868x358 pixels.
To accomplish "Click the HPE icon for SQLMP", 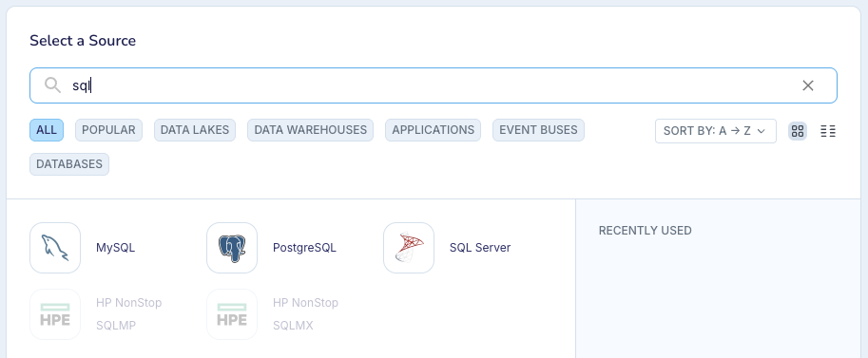I will (55, 314).
